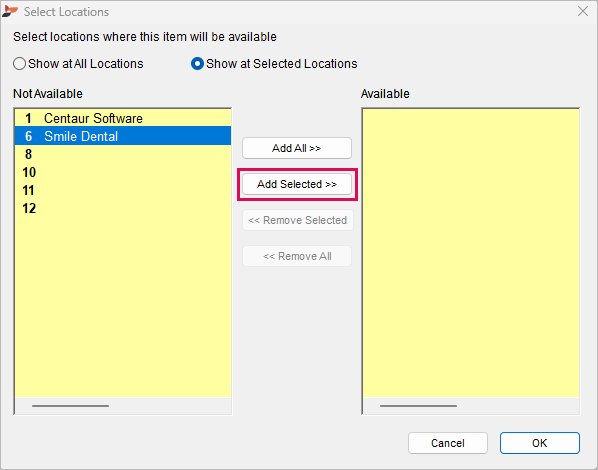Select location number 12 in list

point(123,208)
